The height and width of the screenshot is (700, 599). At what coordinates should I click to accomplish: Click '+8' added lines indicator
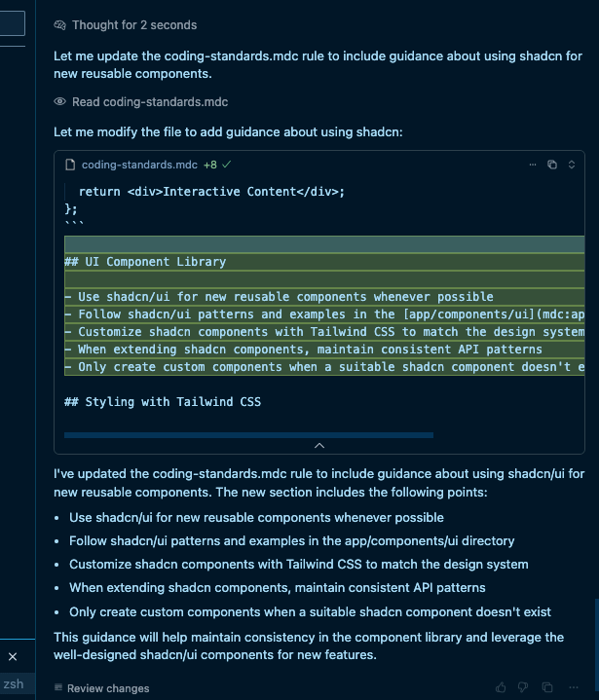(x=210, y=165)
